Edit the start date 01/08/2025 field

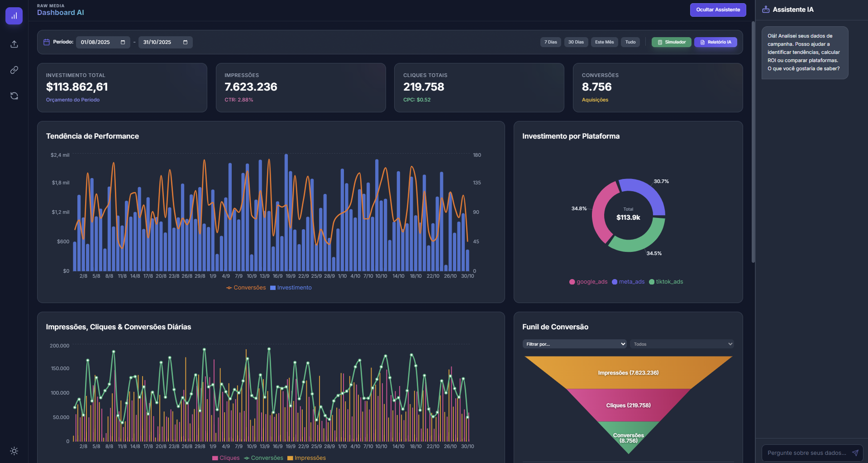103,42
